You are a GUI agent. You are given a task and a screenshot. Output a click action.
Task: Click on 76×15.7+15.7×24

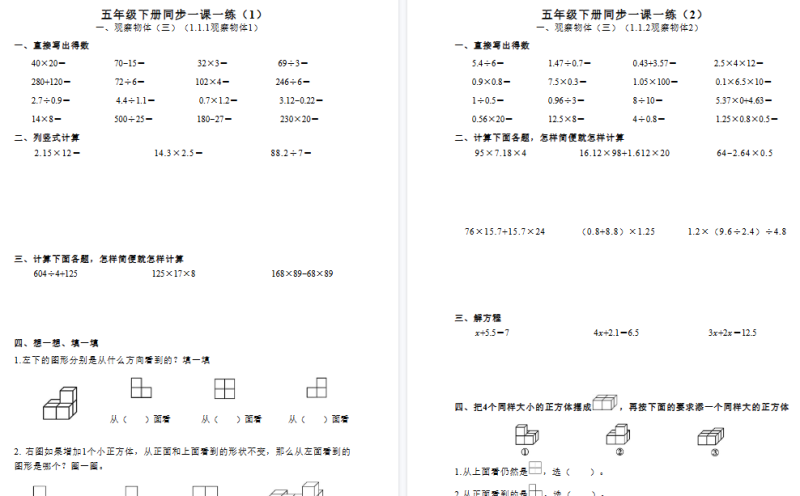[505, 232]
